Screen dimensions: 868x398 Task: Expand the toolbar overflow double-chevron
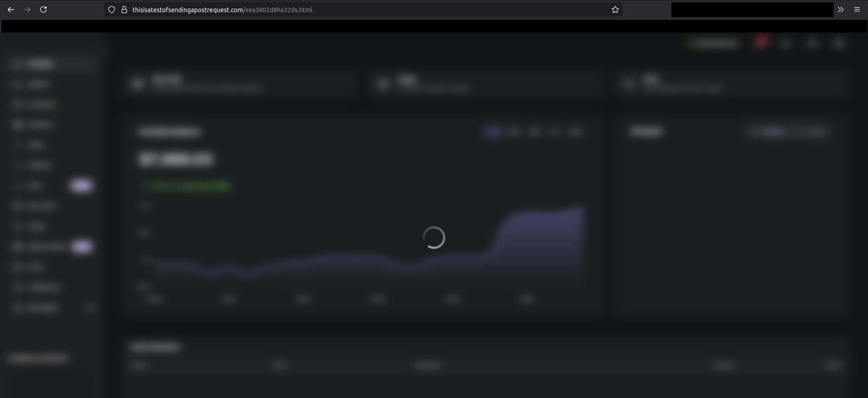coord(840,9)
